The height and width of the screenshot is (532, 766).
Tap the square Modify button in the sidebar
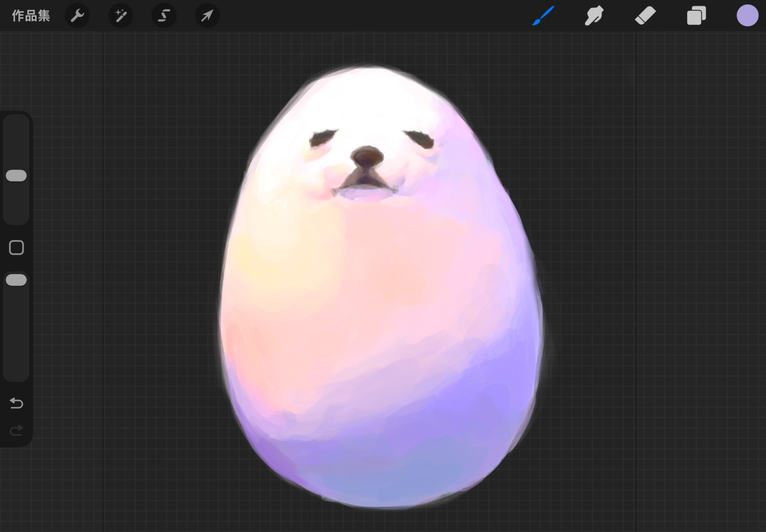point(16,248)
